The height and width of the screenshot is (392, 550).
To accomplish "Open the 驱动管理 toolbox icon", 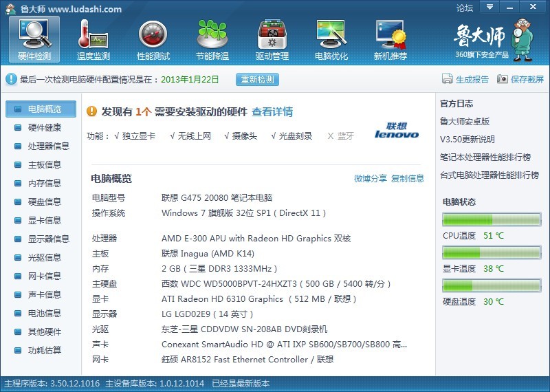I will 272,34.
